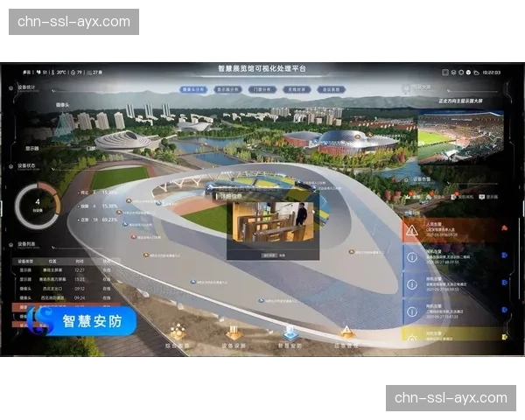The height and width of the screenshot is (420, 525).
Task: Select the 西北消防通道 09:24 table row
Action: coord(66,297)
